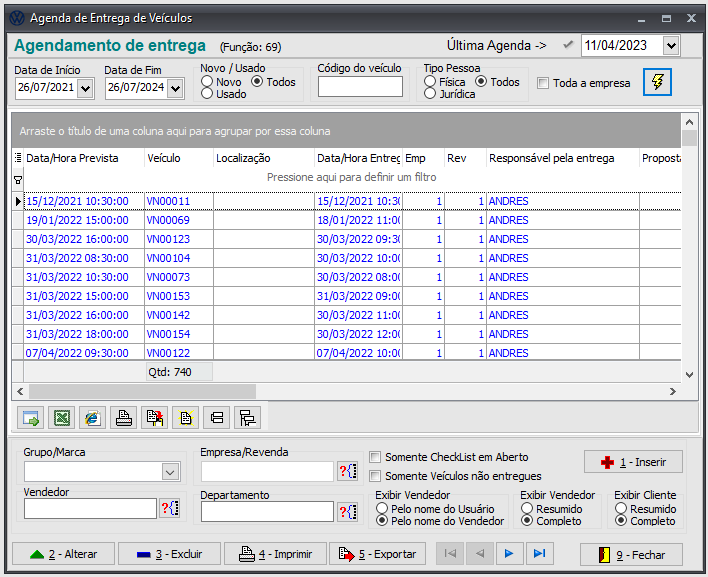Expand the Data de Início date picker

85,89
